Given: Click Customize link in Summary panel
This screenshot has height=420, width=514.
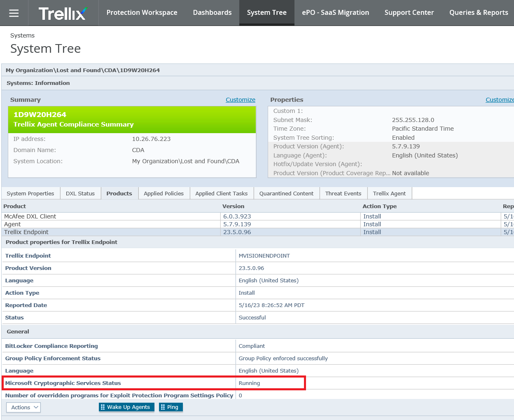Looking at the screenshot, I should (241, 100).
